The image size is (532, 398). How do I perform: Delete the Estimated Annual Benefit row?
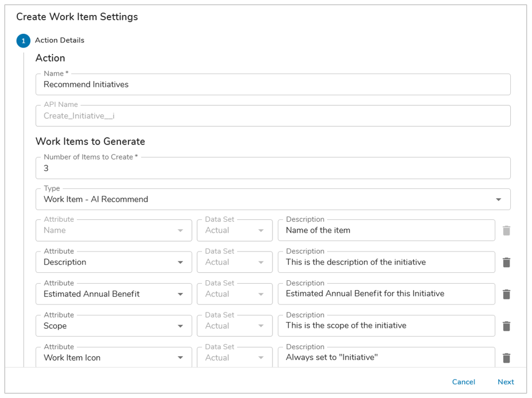506,294
